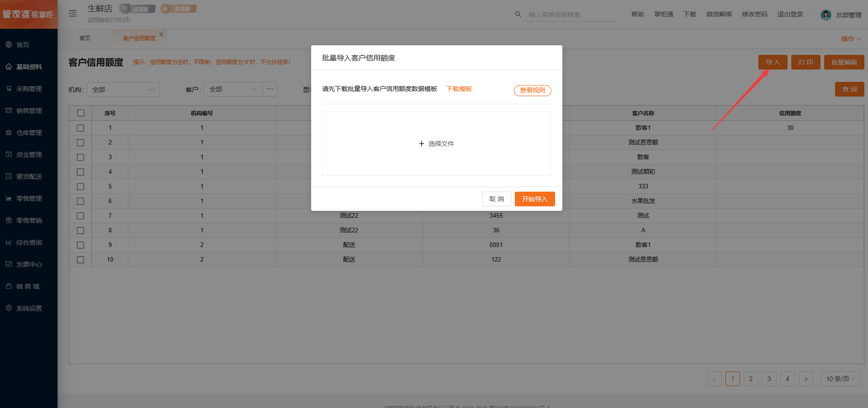Click the 选择文件 upload area
Screen dimensions: 868x408
click(436, 144)
